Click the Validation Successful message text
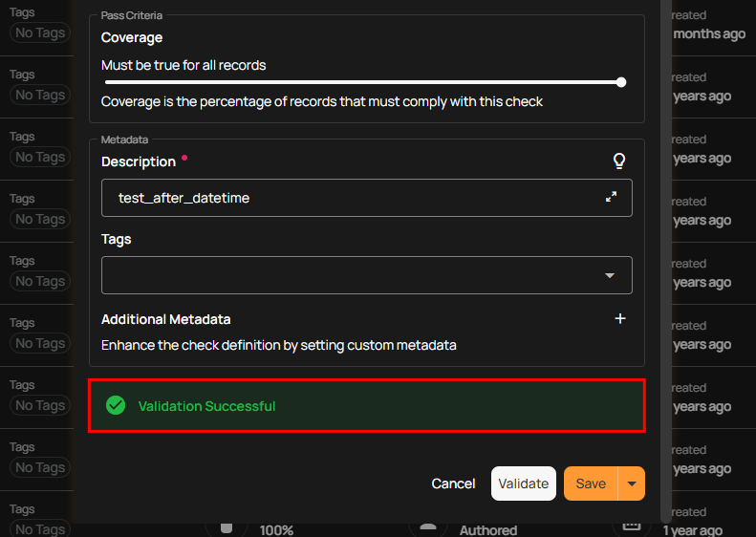 [x=206, y=406]
